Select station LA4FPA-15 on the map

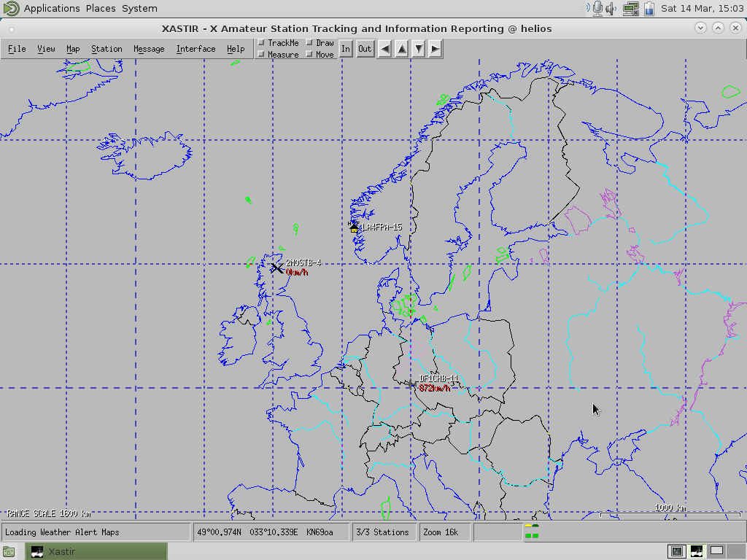click(x=354, y=227)
